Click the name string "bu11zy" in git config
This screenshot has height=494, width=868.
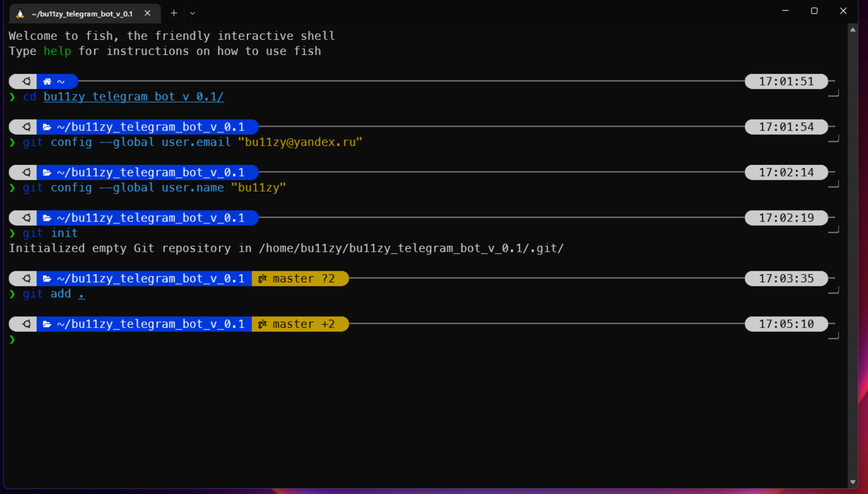pyautogui.click(x=259, y=188)
